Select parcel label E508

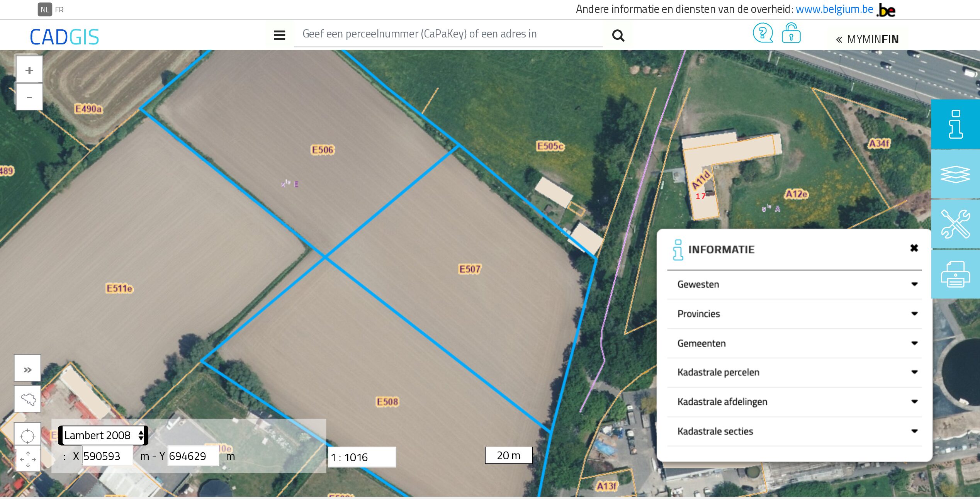click(387, 402)
